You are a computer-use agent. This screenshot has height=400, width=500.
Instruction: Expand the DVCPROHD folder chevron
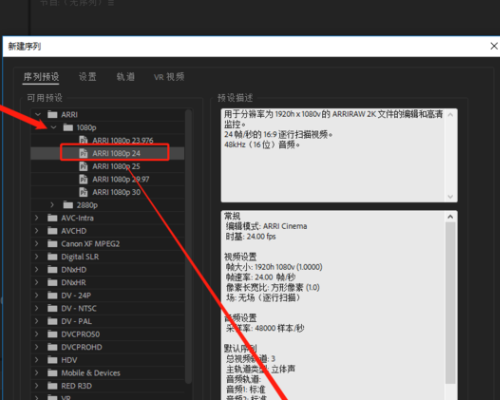click(x=37, y=347)
